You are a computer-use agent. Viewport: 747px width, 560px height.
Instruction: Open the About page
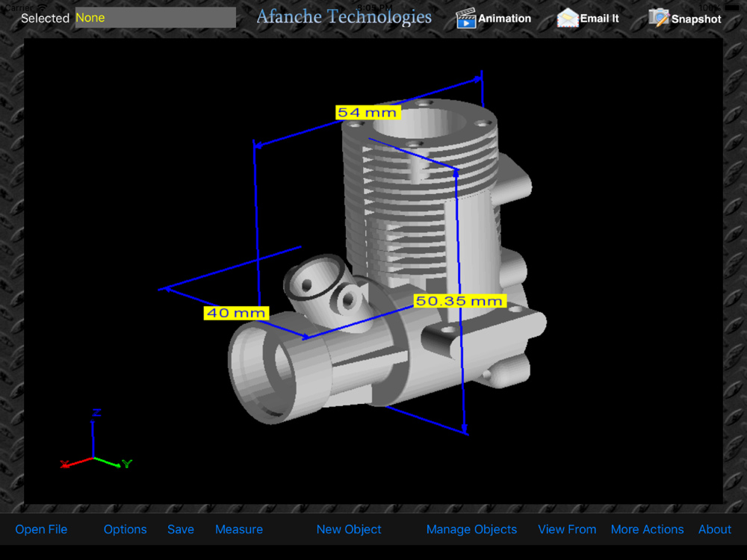click(715, 529)
